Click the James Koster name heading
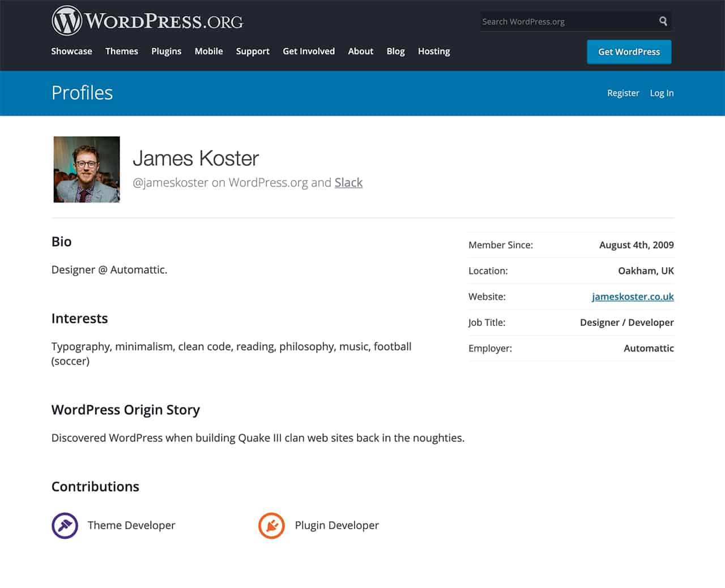The height and width of the screenshot is (588, 725). (x=196, y=158)
